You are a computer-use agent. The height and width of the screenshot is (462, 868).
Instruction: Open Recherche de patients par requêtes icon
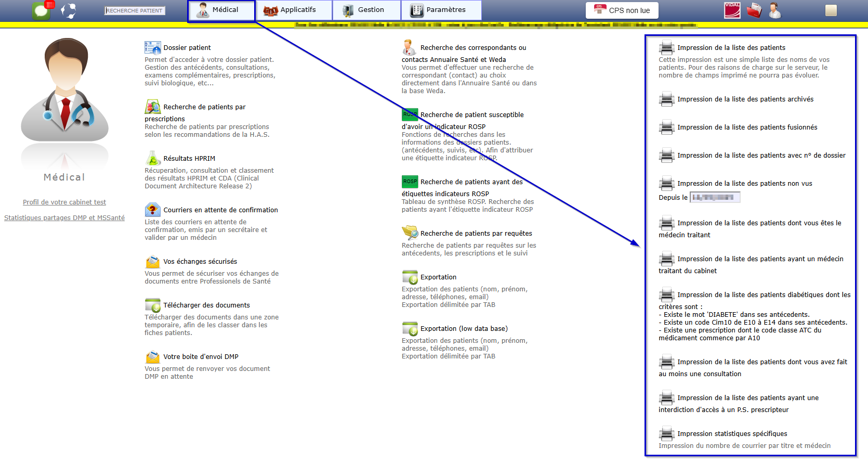click(410, 233)
